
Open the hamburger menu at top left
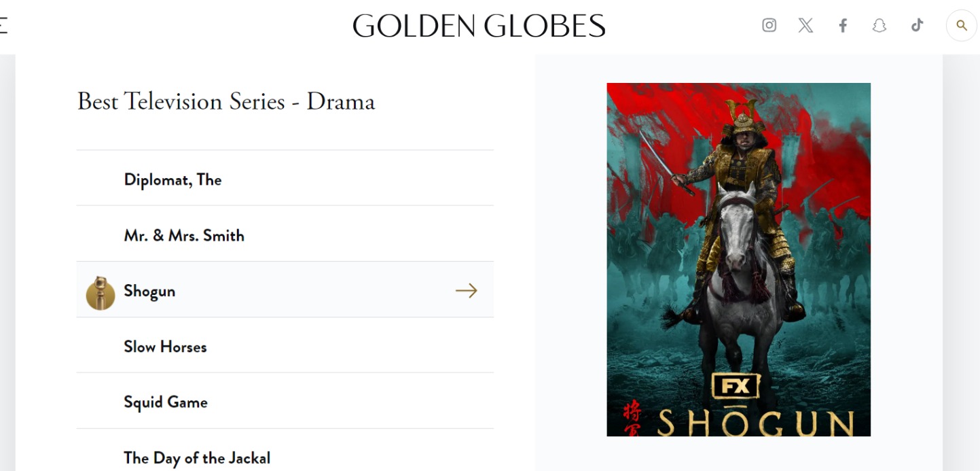click(3, 26)
